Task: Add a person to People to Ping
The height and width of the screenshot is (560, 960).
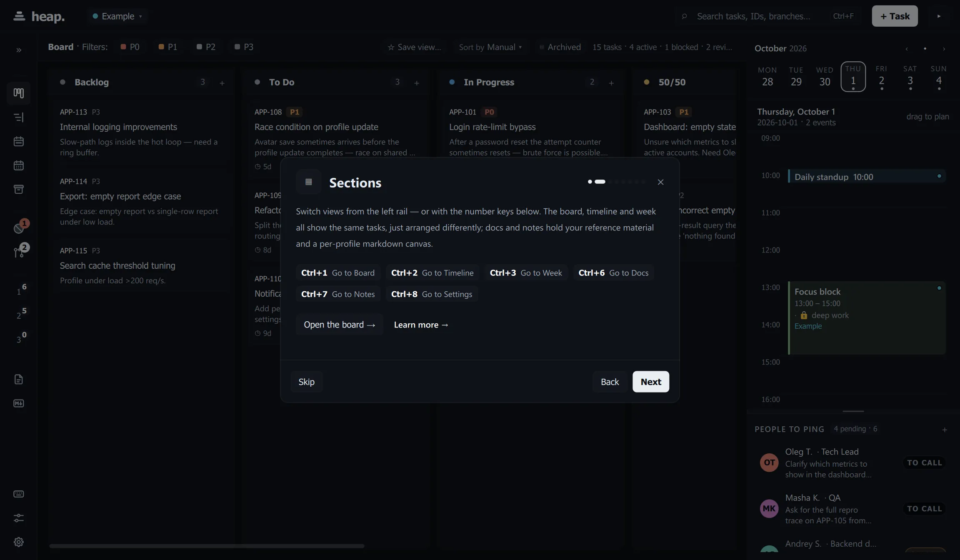Action: click(x=945, y=430)
